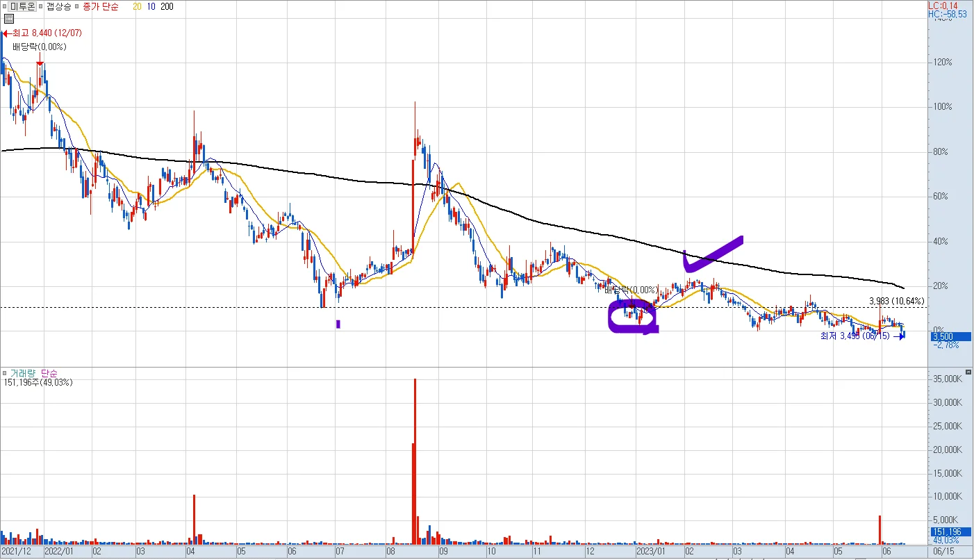
Task: Open the data table grid icon
Action: pyautogui.click(x=8, y=19)
